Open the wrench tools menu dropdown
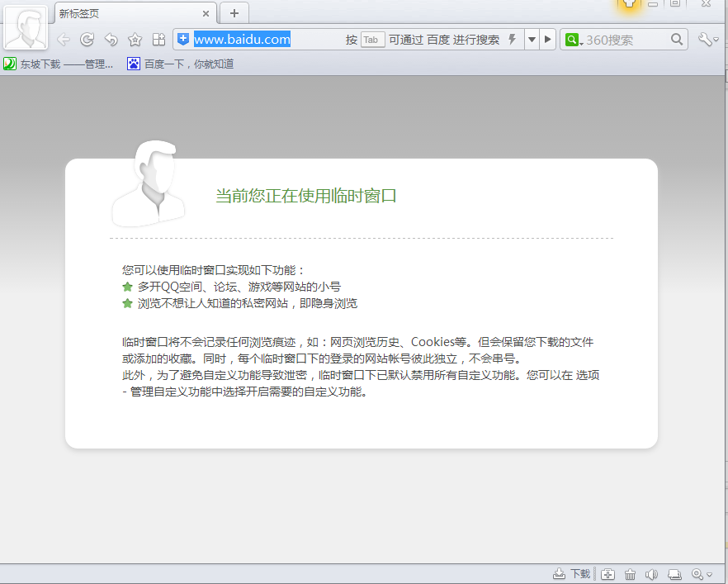 (707, 40)
